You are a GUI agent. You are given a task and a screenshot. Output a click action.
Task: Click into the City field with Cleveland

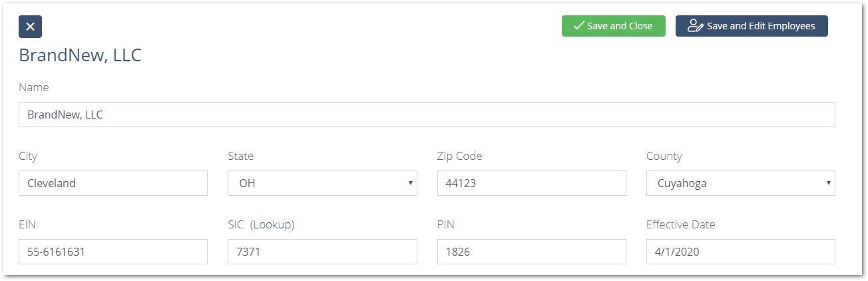coord(113,183)
